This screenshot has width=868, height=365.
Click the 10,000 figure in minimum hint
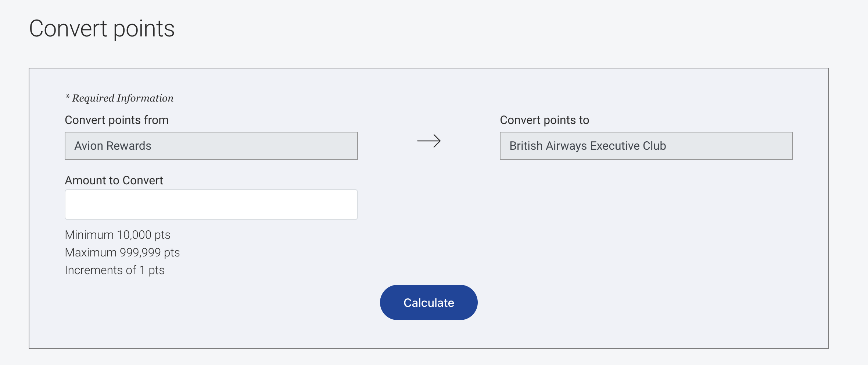click(134, 235)
